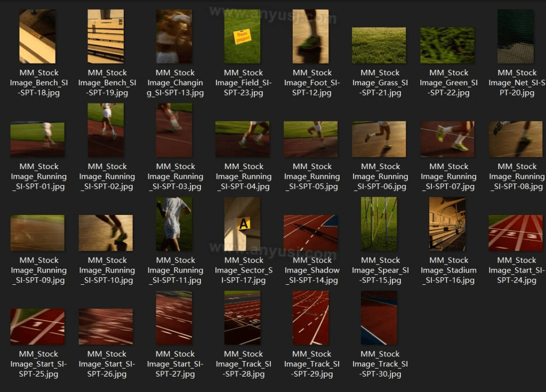Image resolution: width=546 pixels, height=392 pixels.
Task: Select the Track_SI-SPT-28.jpg thumbnail
Action: point(242,318)
